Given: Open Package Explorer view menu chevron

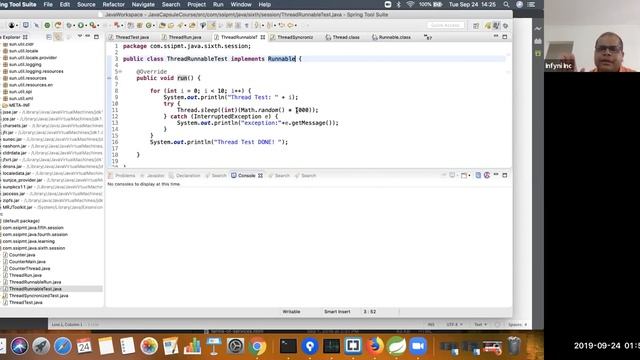Looking at the screenshot, I should [80, 36].
